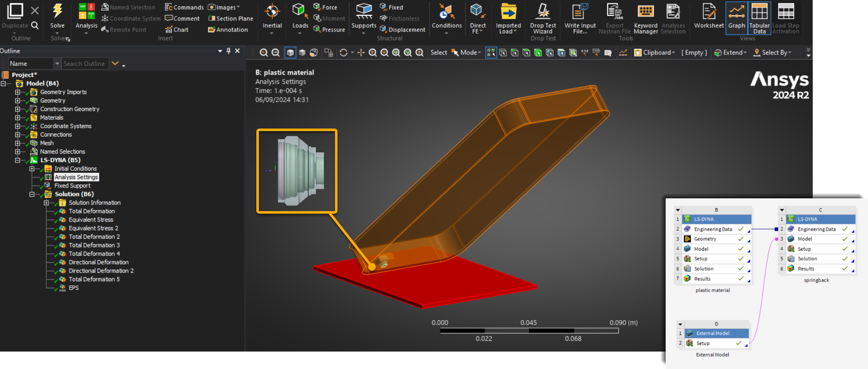Click the Chart button
868x369 pixels.
click(x=176, y=29)
